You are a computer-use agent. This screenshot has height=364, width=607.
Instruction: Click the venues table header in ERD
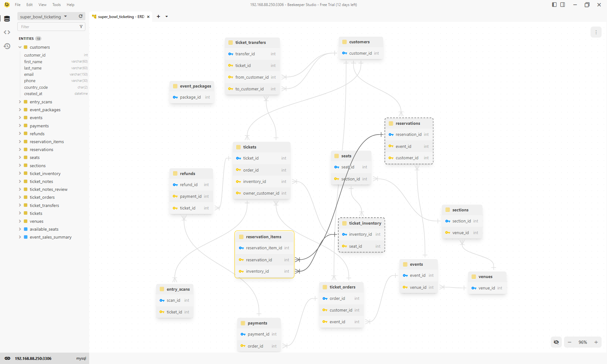pyautogui.click(x=487, y=277)
